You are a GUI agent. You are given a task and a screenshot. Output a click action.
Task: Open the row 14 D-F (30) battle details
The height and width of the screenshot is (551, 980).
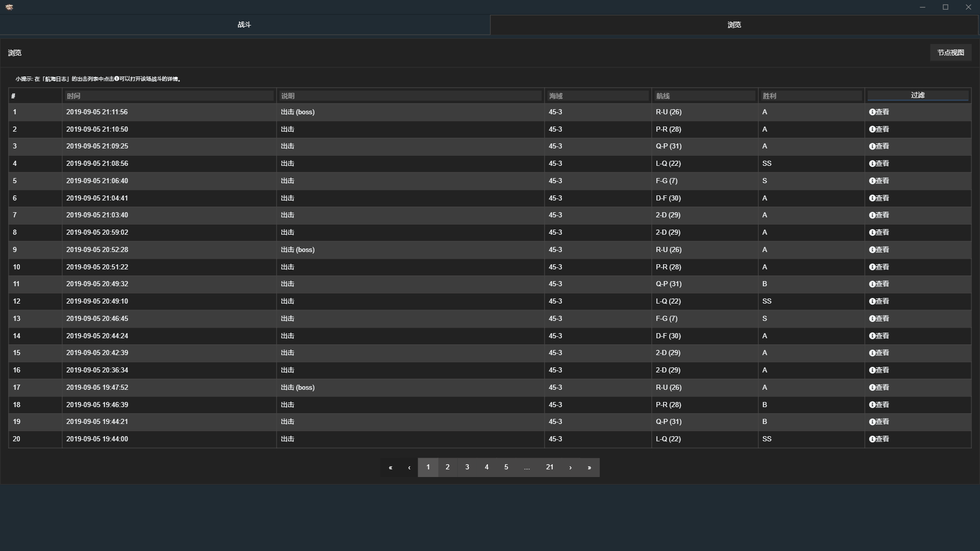(872, 336)
